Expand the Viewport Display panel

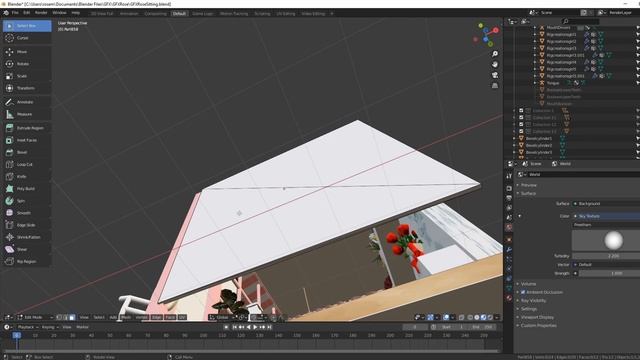pyautogui.click(x=537, y=317)
